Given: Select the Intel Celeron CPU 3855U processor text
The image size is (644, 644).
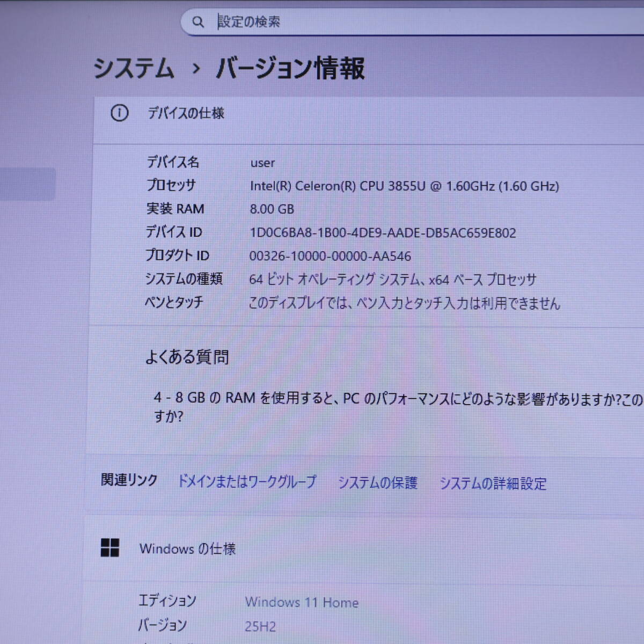Looking at the screenshot, I should click(405, 186).
